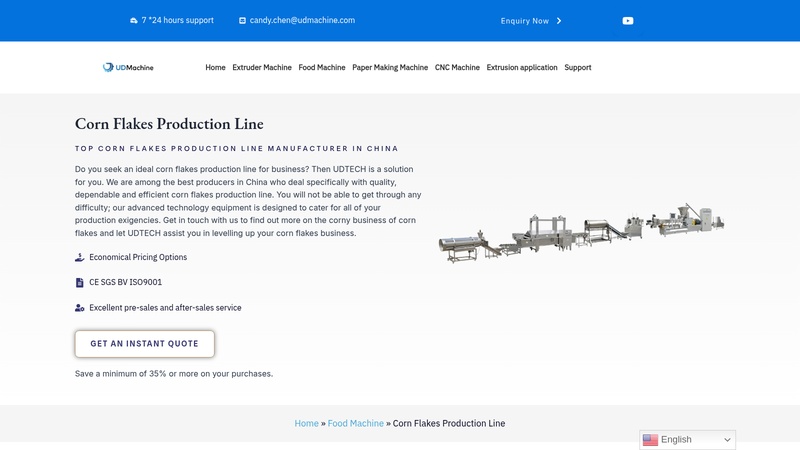Click the Economical Pricing hand icon

(x=80, y=257)
